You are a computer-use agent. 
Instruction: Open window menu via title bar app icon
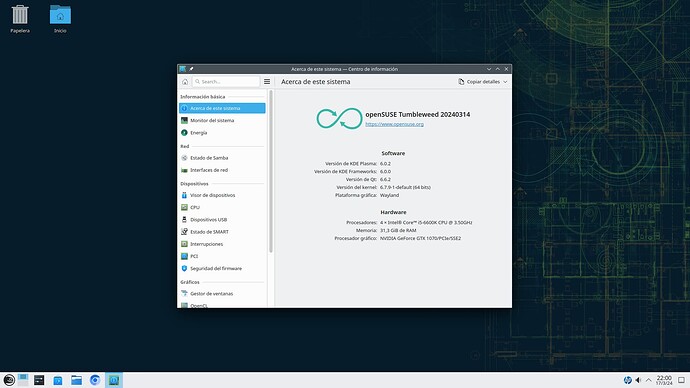click(182, 69)
